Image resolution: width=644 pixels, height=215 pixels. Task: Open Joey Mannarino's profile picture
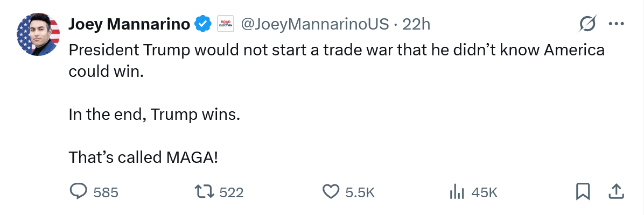point(38,35)
